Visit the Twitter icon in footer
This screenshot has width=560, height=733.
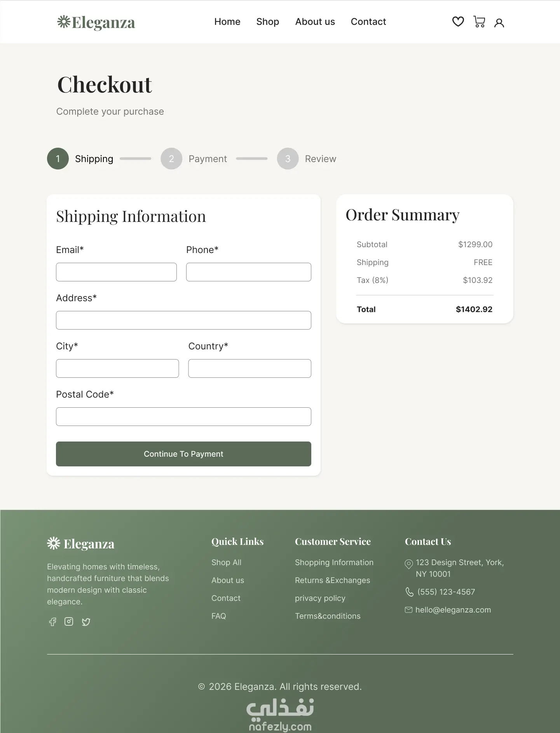tap(86, 622)
